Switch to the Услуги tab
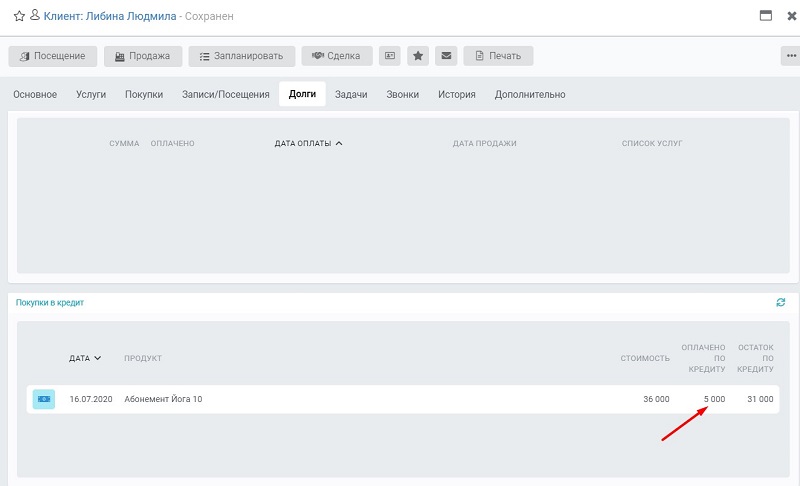Screen dimensions: 800x486 pyautogui.click(x=91, y=94)
